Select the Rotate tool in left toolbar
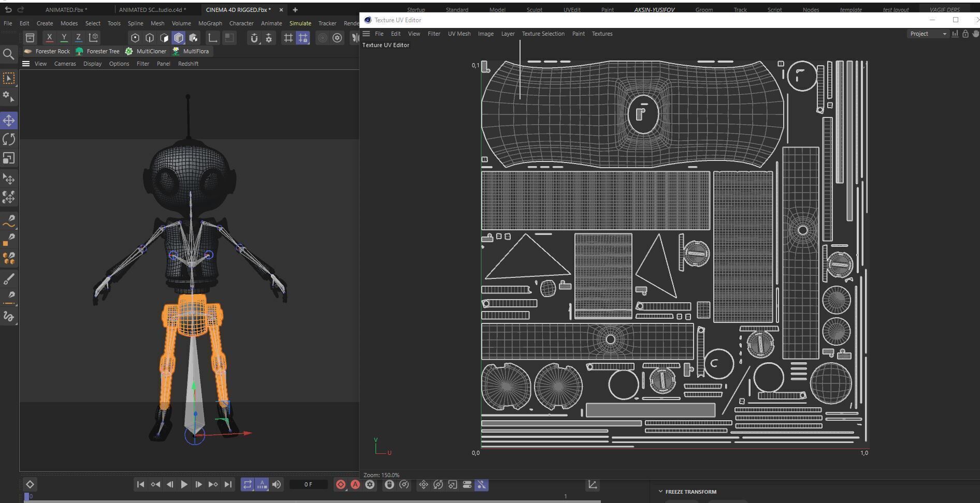 9,139
